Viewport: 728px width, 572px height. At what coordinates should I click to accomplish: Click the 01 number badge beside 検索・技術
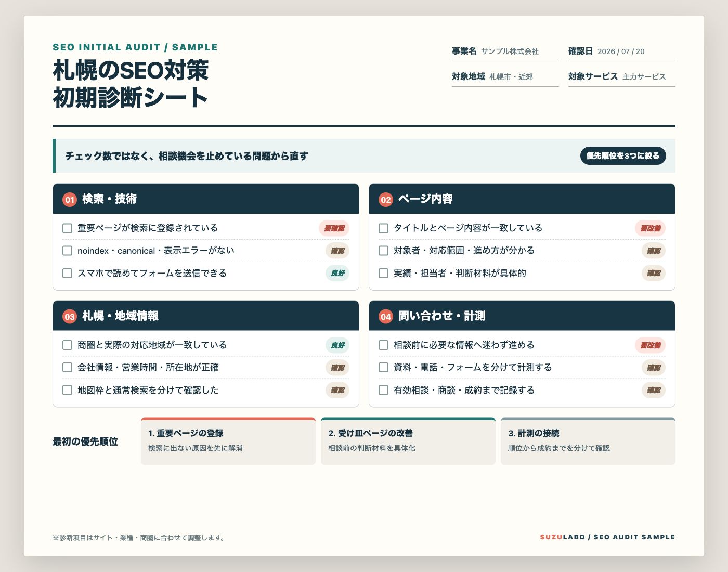70,200
